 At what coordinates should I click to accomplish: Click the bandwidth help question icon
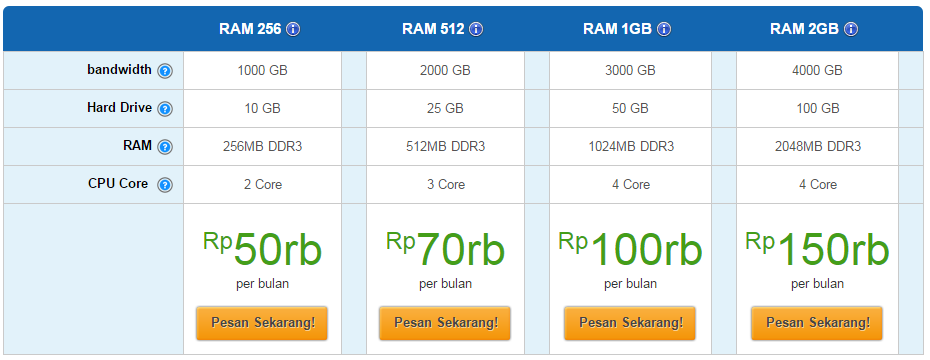click(x=165, y=71)
